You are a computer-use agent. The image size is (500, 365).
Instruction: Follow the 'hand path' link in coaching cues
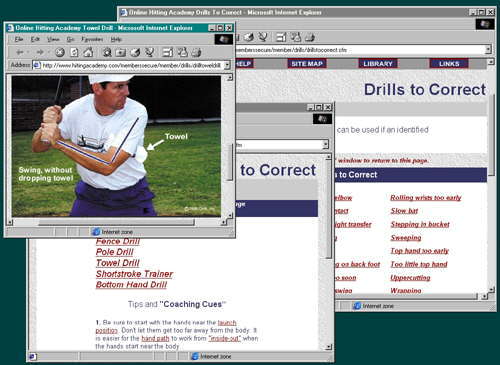[x=155, y=338]
